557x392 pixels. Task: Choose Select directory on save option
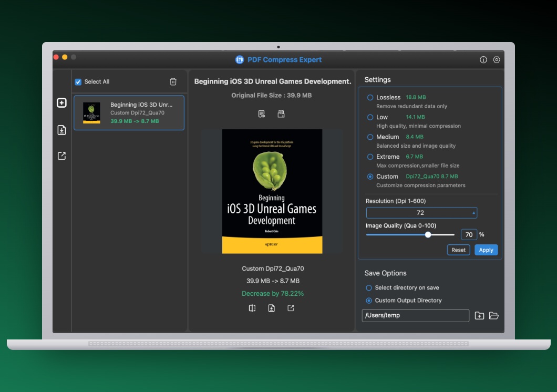pyautogui.click(x=369, y=287)
